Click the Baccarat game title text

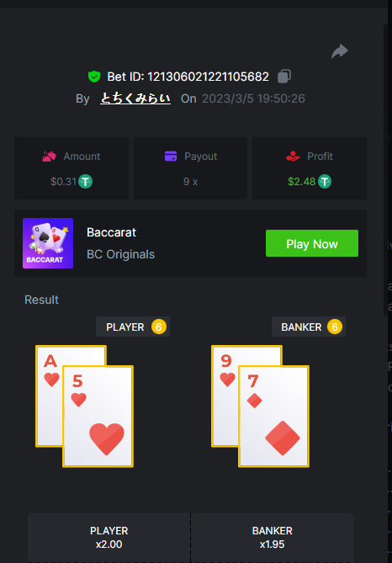point(111,232)
